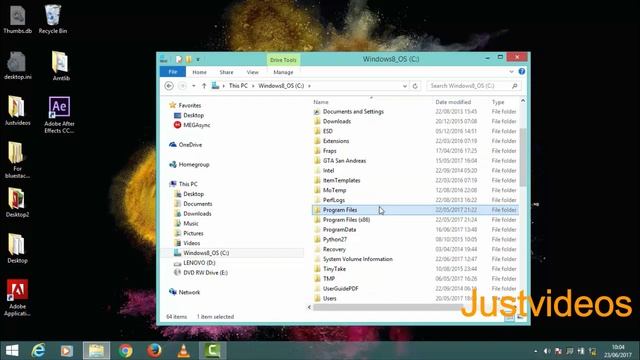Refresh the current folder view
This screenshot has height=360, width=640.
click(x=415, y=86)
